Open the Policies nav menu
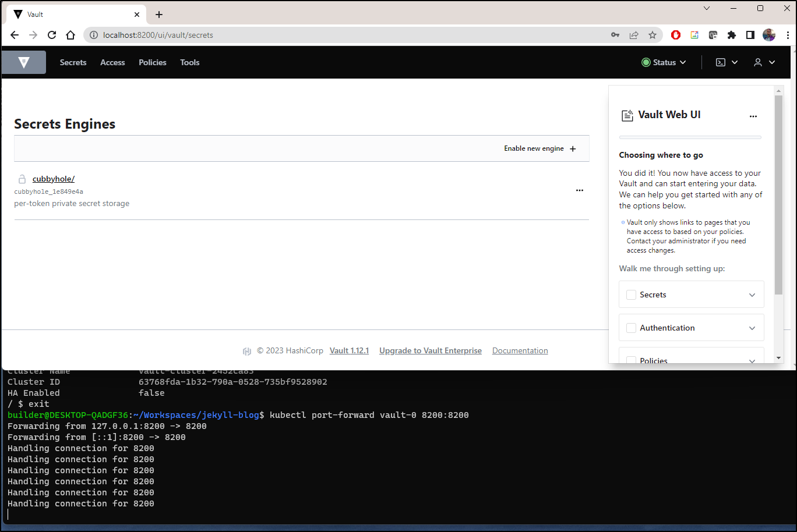797x532 pixels. coord(153,62)
